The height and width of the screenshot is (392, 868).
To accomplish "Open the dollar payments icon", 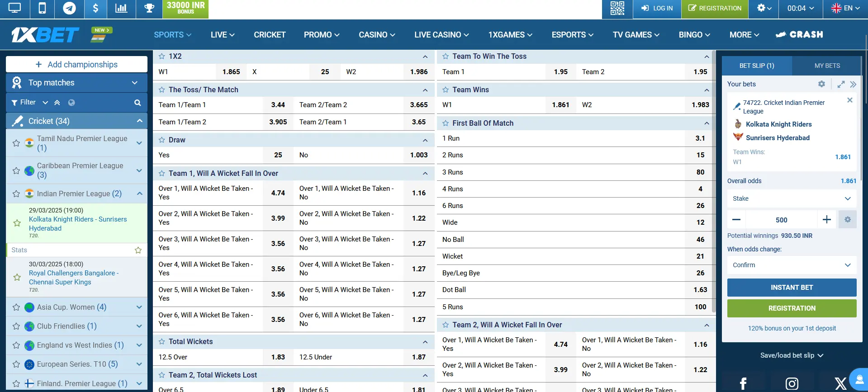I will click(95, 8).
